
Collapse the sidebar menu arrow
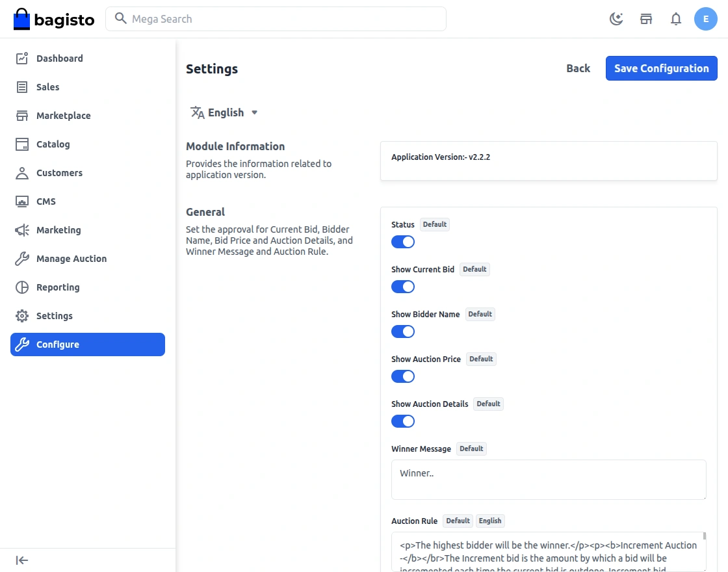point(22,560)
